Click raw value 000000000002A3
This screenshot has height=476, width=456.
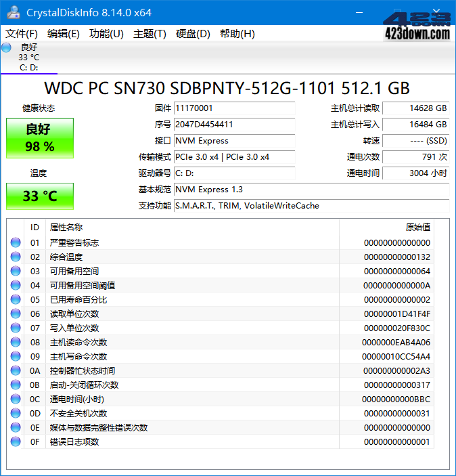pyautogui.click(x=396, y=371)
